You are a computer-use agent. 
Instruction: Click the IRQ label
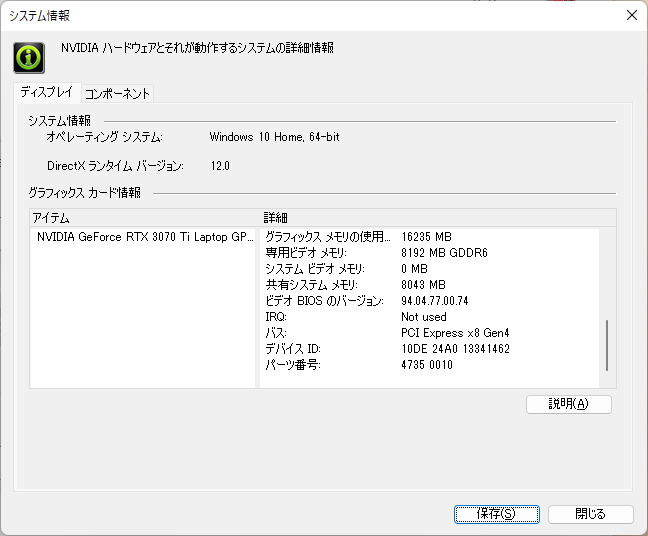coord(276,317)
